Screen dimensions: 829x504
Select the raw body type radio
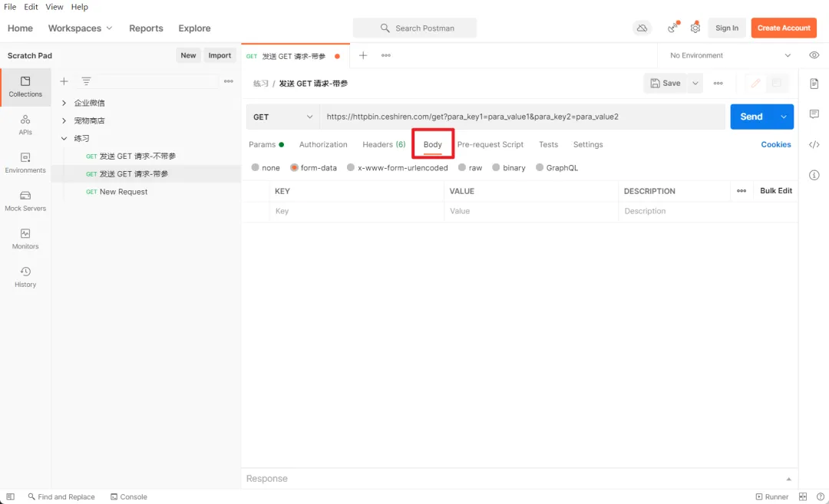462,167
